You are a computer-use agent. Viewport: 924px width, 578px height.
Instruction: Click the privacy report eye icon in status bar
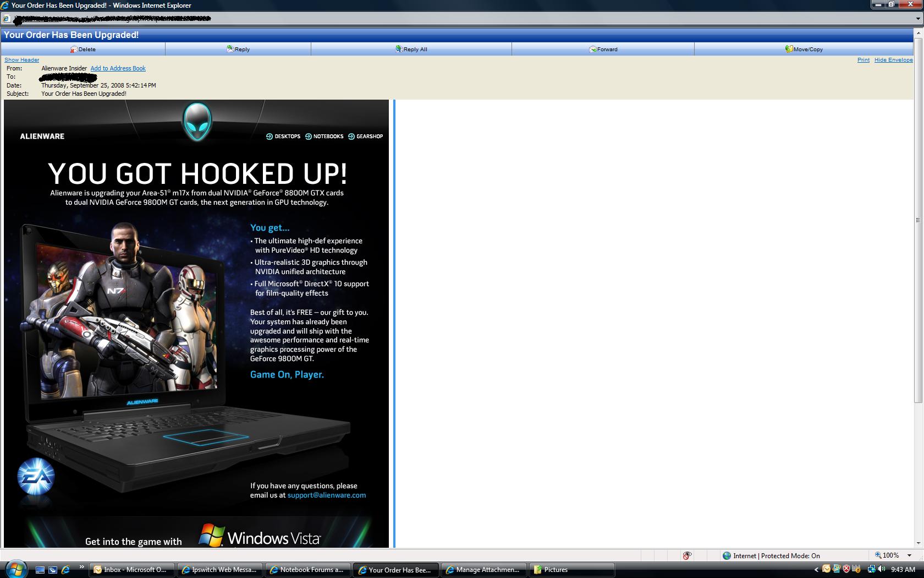(x=687, y=555)
